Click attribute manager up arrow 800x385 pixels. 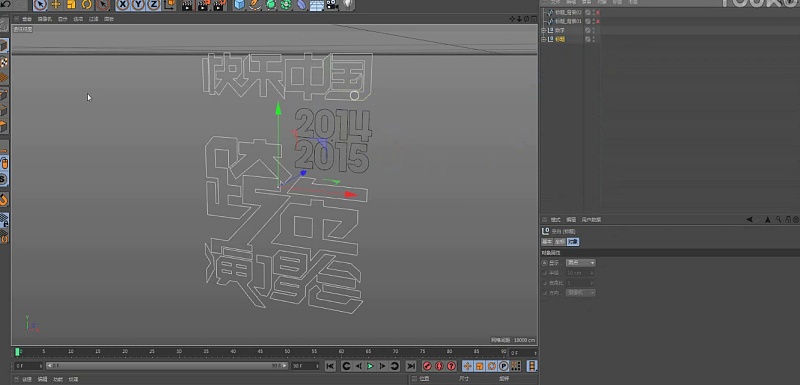click(x=767, y=220)
